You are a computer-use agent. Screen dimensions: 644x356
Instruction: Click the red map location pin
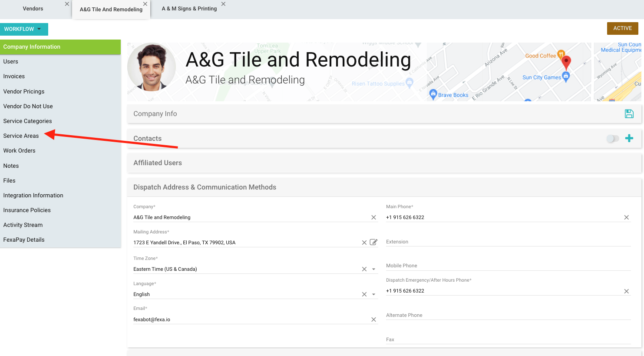pyautogui.click(x=566, y=62)
